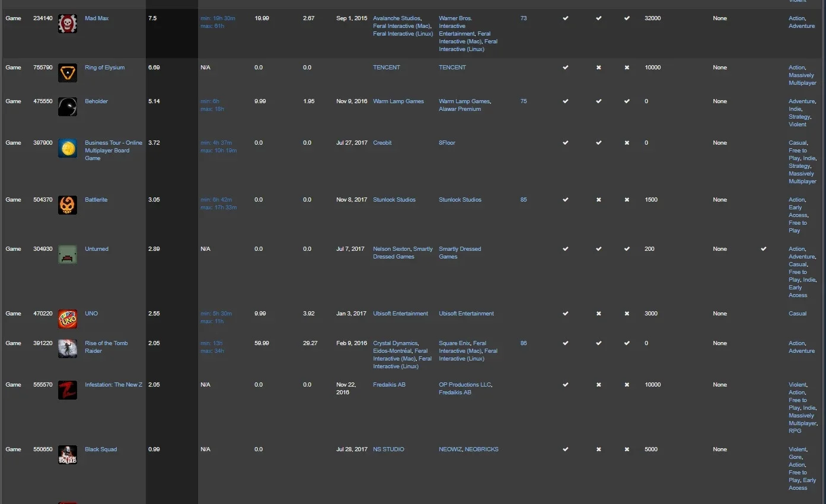Image resolution: width=826 pixels, height=504 pixels.
Task: Click the Unturned zombie face icon
Action: point(68,255)
